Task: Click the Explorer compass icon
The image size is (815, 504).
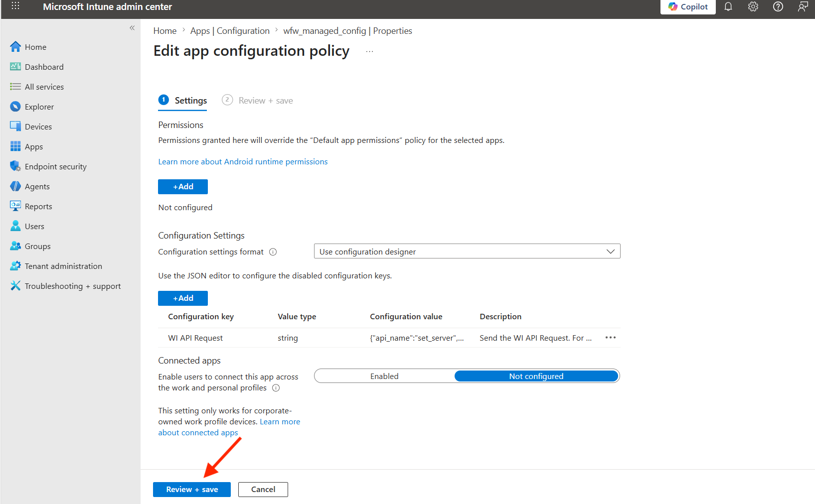Action: point(15,107)
